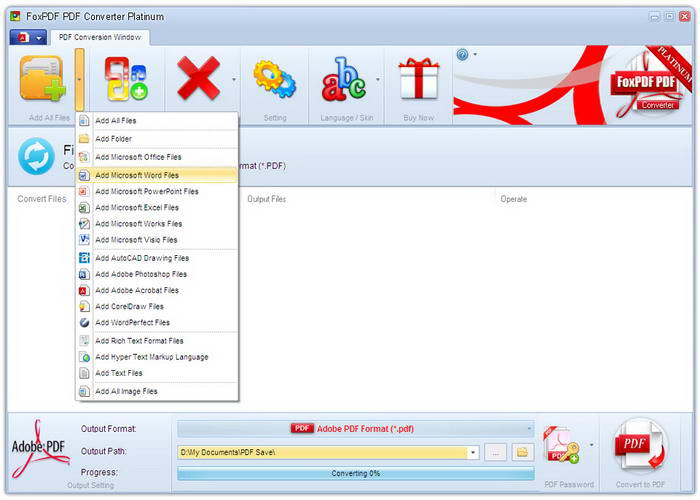Select Add Microsoft Excel Files entry
Screen dimensions: 700x500
pyautogui.click(x=157, y=208)
